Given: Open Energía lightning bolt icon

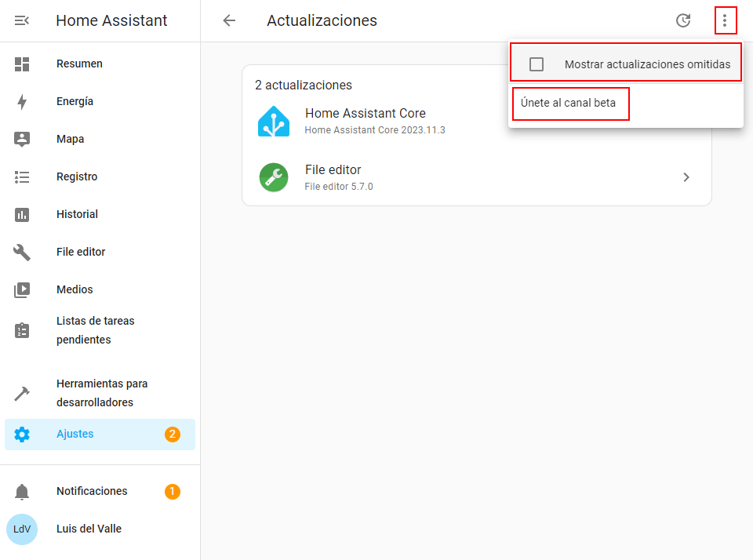Looking at the screenshot, I should coord(22,102).
